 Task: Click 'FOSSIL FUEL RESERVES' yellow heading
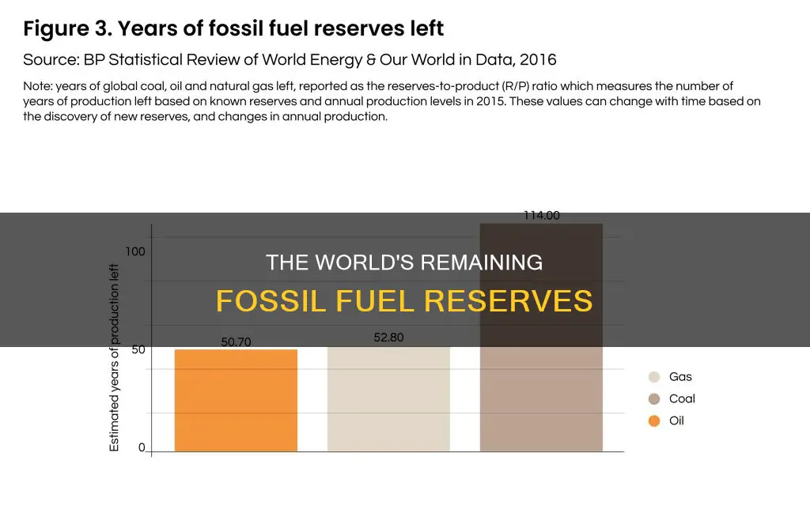point(404,301)
